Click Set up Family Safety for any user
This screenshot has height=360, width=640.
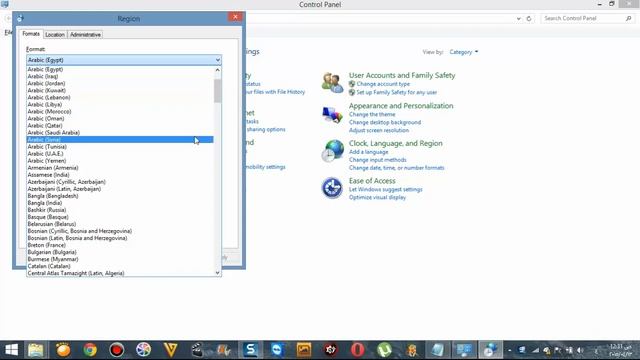tap(396, 92)
